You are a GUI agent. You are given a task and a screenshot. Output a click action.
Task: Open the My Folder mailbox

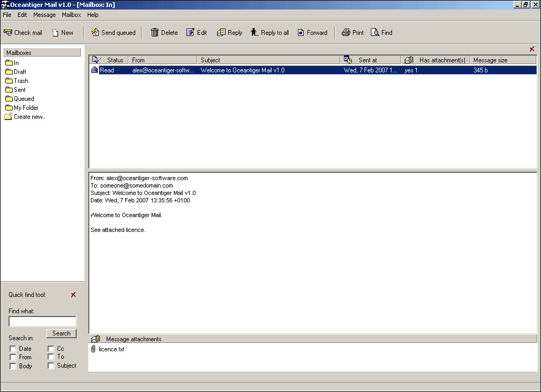tap(22, 108)
